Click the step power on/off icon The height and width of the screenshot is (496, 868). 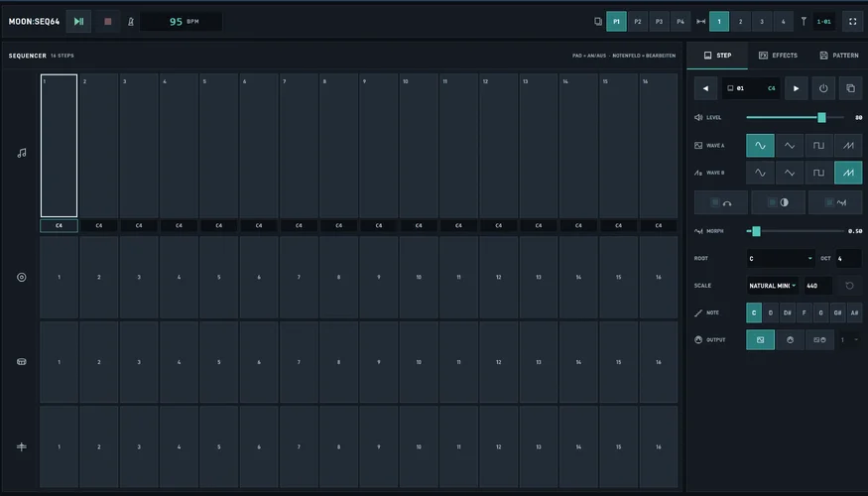(823, 88)
